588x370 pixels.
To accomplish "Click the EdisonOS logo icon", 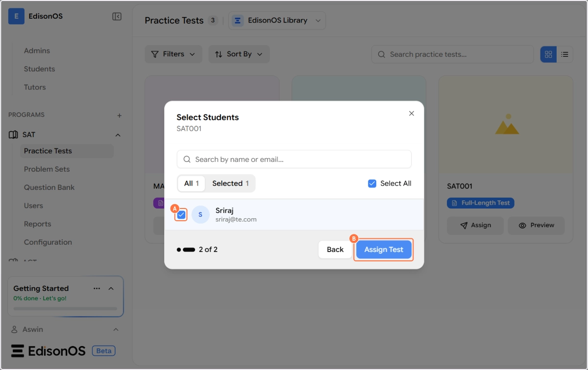I will [x=16, y=17].
